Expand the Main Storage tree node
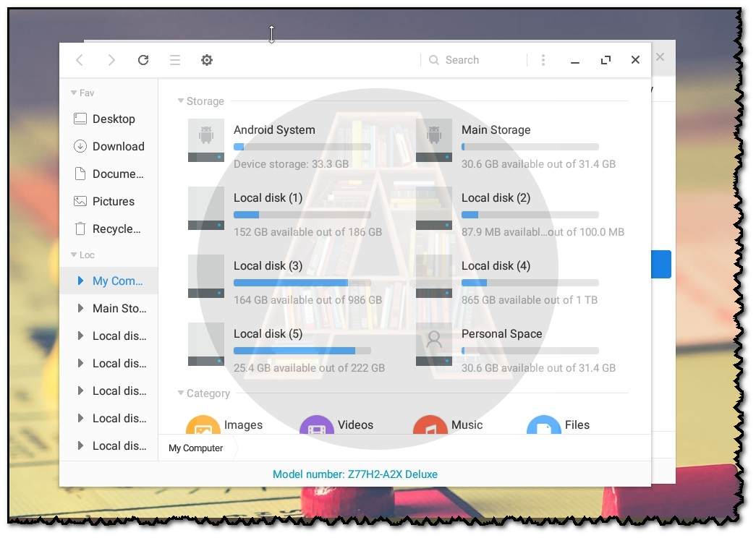This screenshot has width=756, height=538. 80,308
